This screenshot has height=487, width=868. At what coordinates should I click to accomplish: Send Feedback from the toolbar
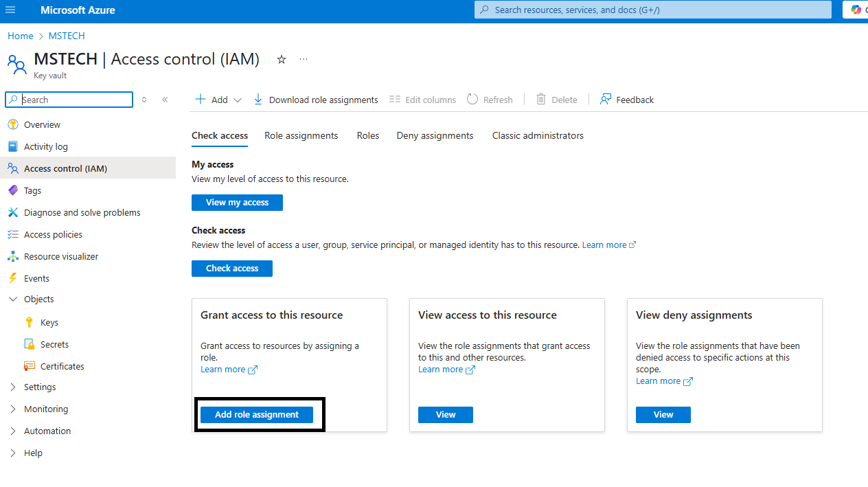(x=626, y=99)
